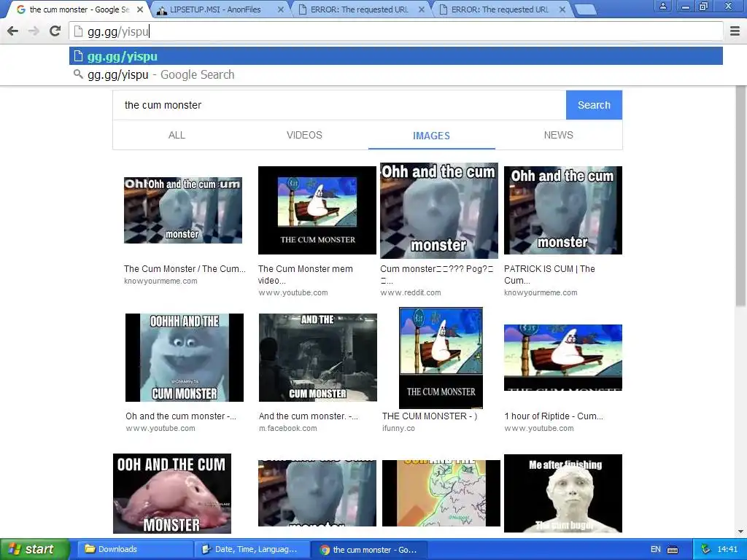
Task: Click the first knowyourmeme.com result title link
Action: (185, 269)
